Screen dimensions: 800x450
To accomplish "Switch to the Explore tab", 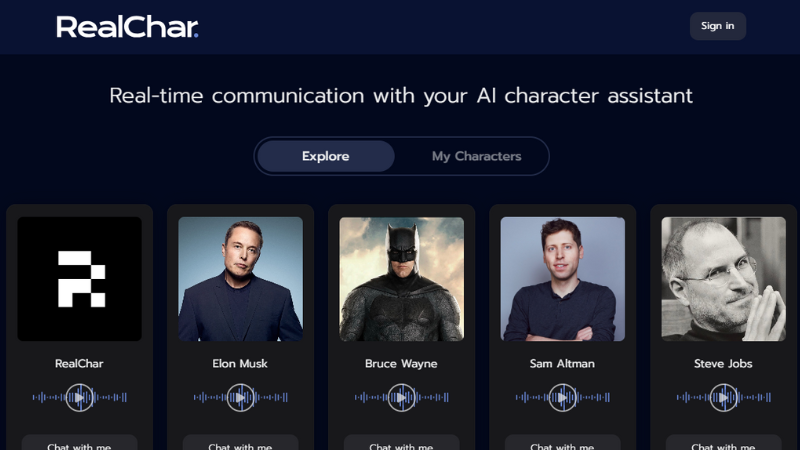I will click(326, 156).
